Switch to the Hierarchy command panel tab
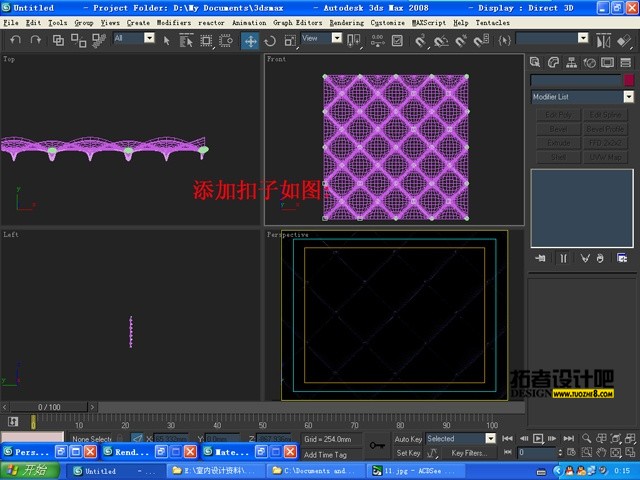The height and width of the screenshot is (480, 640). (x=571, y=62)
